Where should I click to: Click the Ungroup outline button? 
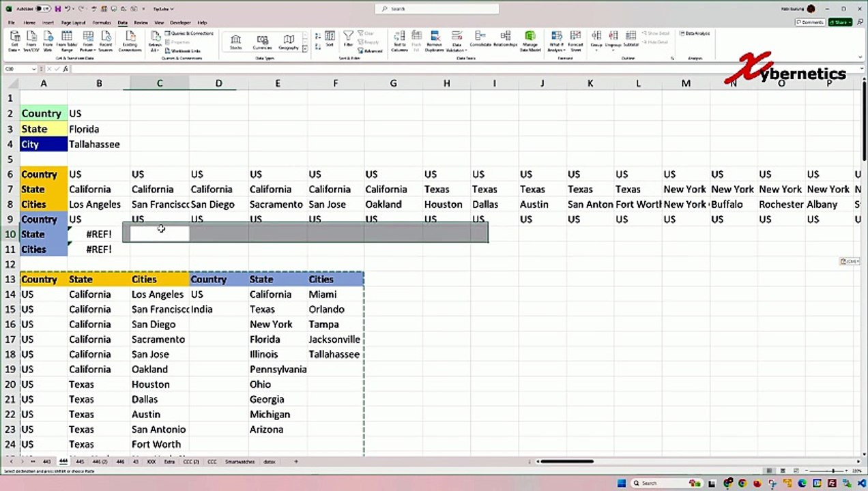pyautogui.click(x=613, y=40)
